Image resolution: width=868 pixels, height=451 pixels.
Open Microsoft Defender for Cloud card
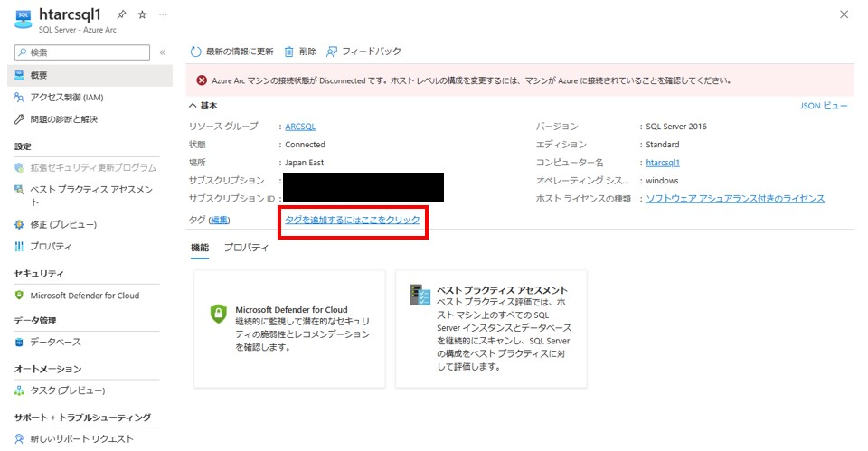click(x=289, y=329)
